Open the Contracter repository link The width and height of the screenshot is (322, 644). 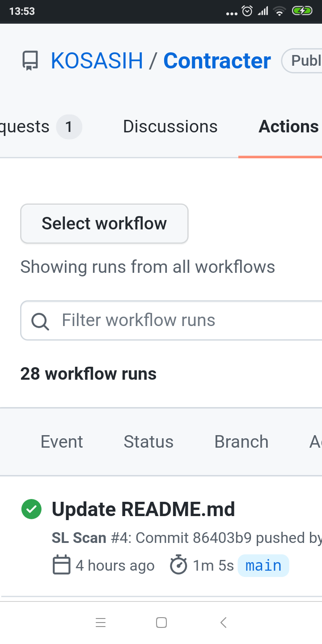(x=217, y=61)
